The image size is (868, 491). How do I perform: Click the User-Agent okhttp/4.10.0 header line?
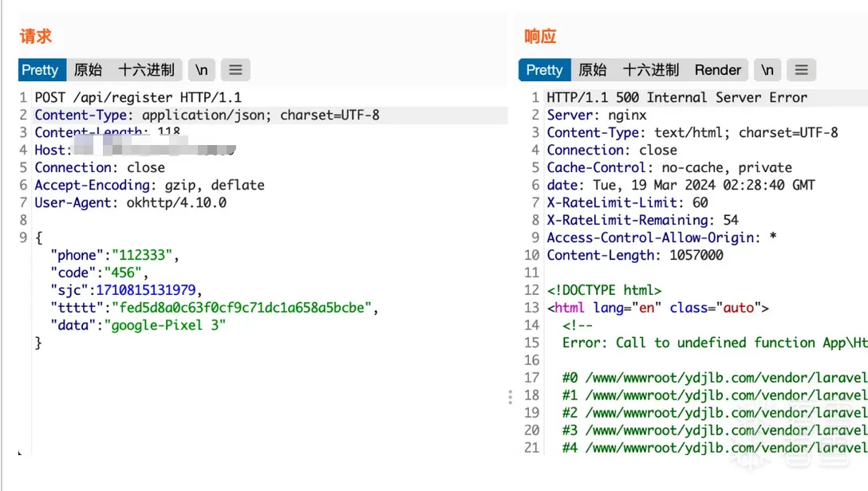tap(130, 202)
